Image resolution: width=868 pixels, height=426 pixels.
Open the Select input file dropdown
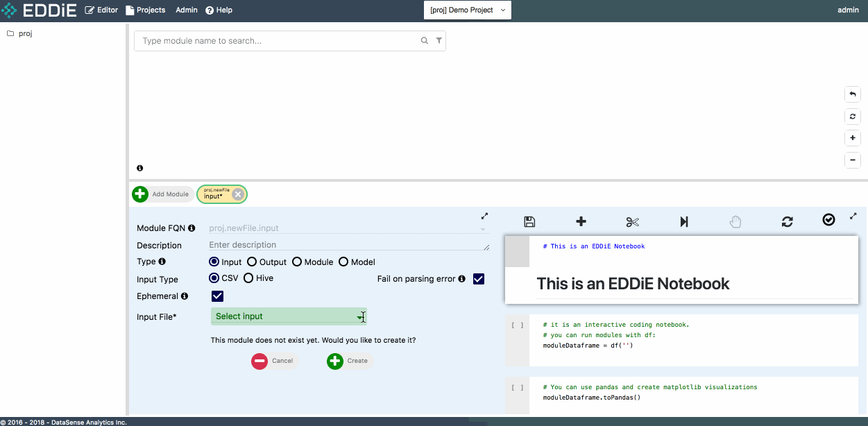[289, 316]
